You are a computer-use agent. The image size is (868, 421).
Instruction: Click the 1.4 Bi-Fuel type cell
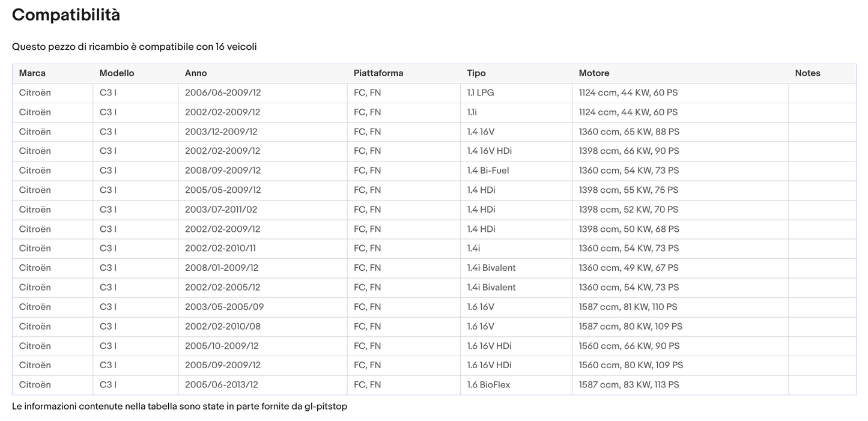488,171
